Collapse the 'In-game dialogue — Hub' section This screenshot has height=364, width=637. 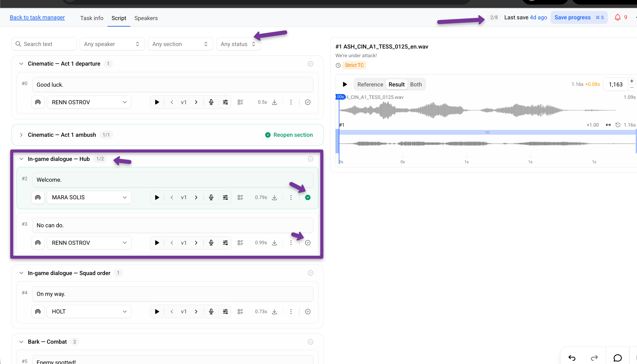(21, 159)
